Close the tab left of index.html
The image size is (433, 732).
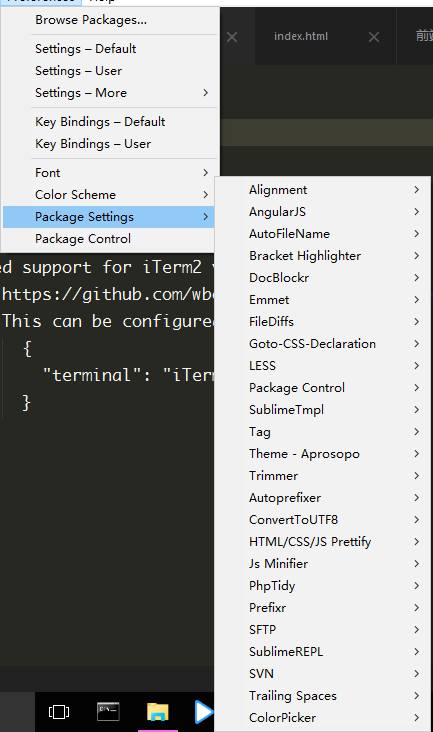coord(232,37)
